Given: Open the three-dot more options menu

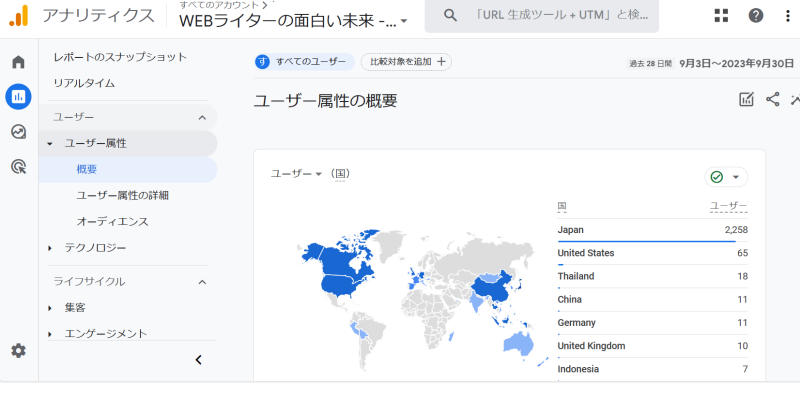Looking at the screenshot, I should tap(788, 15).
